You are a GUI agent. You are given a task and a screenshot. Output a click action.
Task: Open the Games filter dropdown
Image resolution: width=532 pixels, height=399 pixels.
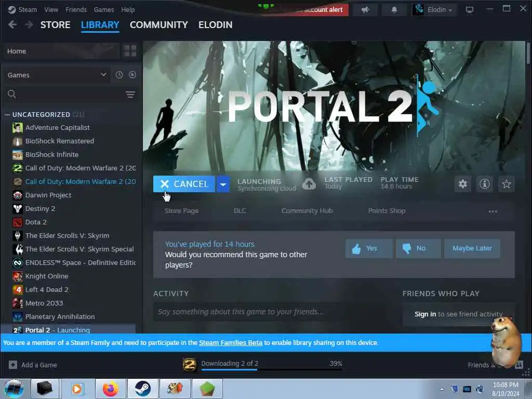point(57,75)
